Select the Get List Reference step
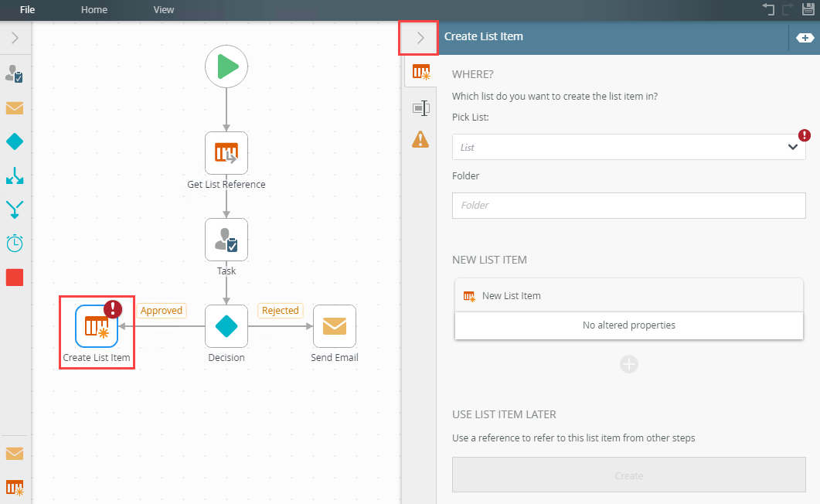Image resolution: width=820 pixels, height=504 pixels. coord(226,152)
